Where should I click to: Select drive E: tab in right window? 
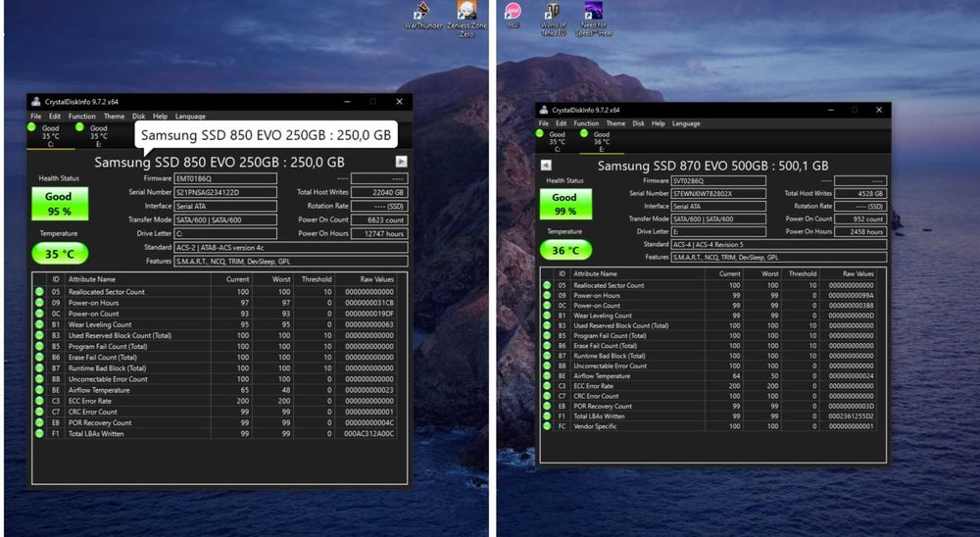602,141
